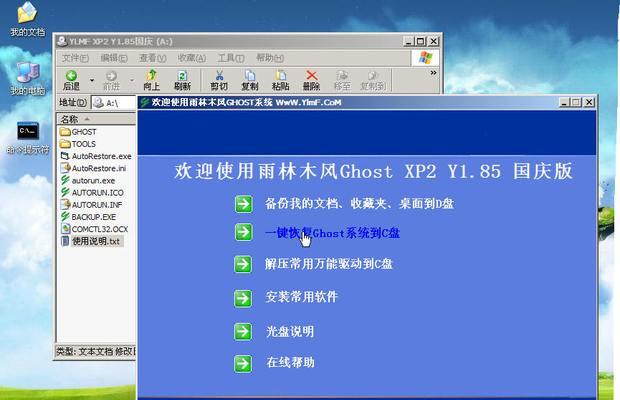The height and width of the screenshot is (400, 620).
Task: Open 我的文档 desktop icon
Action: (27, 19)
